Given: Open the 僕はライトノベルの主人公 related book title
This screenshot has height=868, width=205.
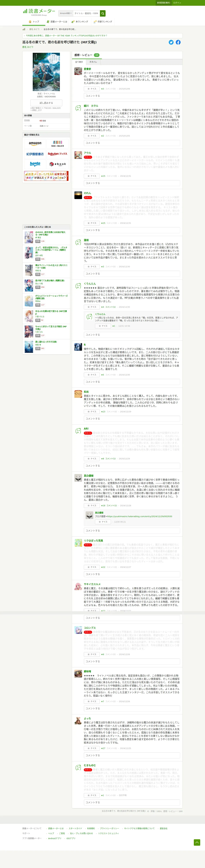Looking at the screenshot, I should [x=51, y=266].
